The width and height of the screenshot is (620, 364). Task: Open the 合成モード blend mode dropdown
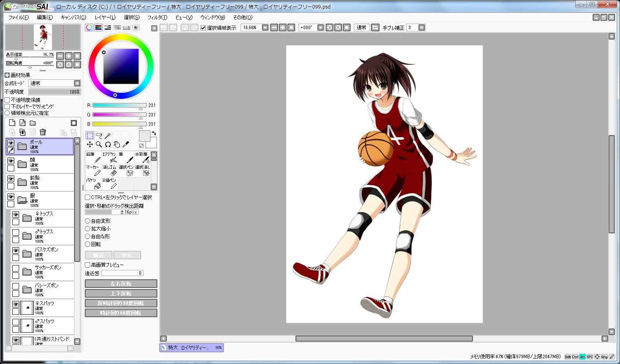point(77,83)
